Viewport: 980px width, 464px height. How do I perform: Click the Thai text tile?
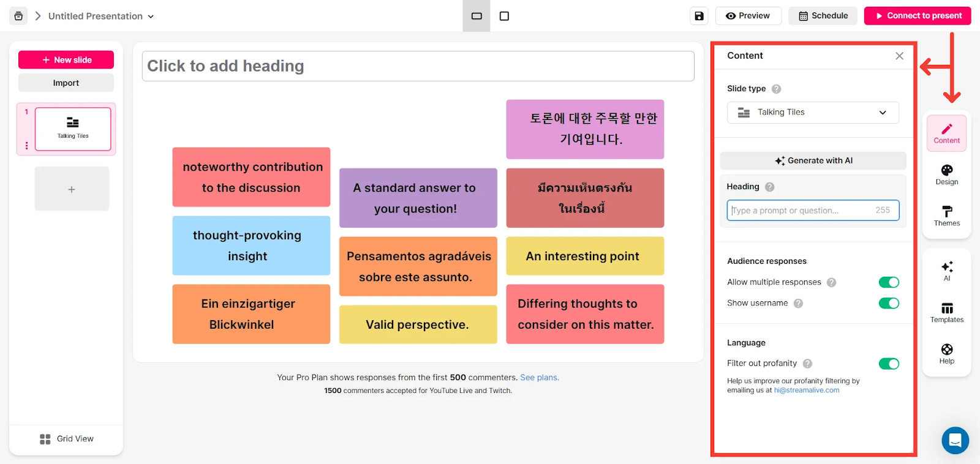pos(585,198)
